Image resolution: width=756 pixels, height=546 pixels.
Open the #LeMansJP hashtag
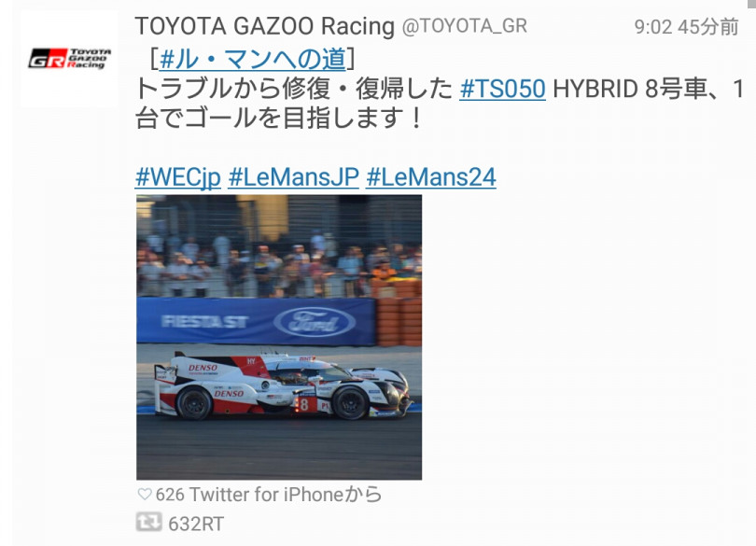(x=294, y=177)
